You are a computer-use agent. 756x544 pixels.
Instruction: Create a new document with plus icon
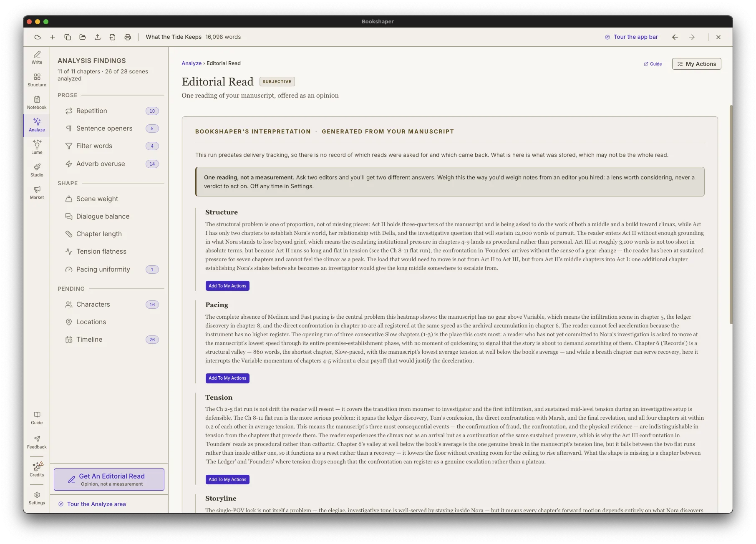[x=53, y=37]
